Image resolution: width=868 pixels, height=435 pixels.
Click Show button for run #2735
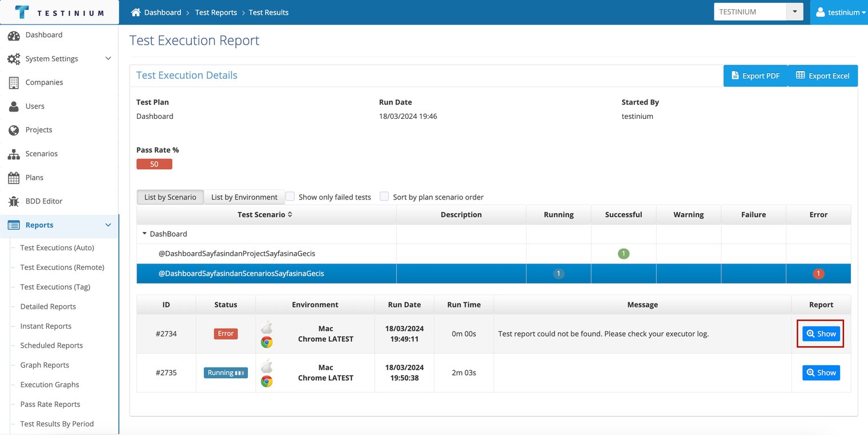pyautogui.click(x=821, y=373)
